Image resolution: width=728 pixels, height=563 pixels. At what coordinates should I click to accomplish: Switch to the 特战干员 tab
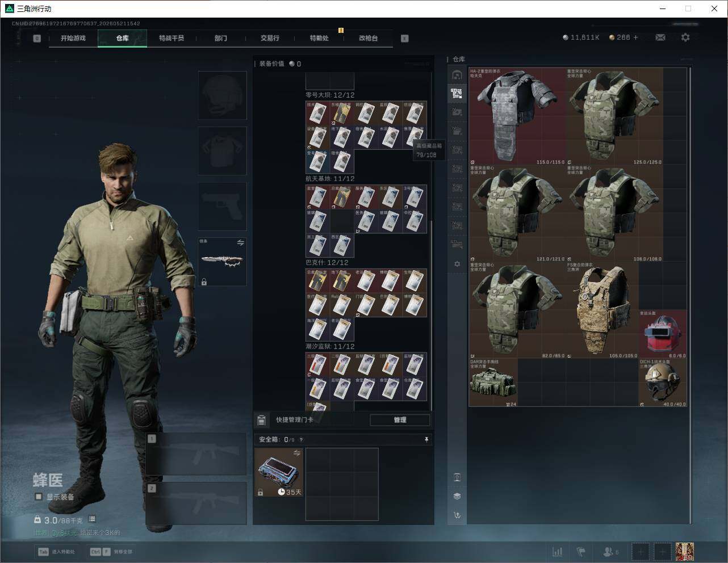[x=171, y=38]
